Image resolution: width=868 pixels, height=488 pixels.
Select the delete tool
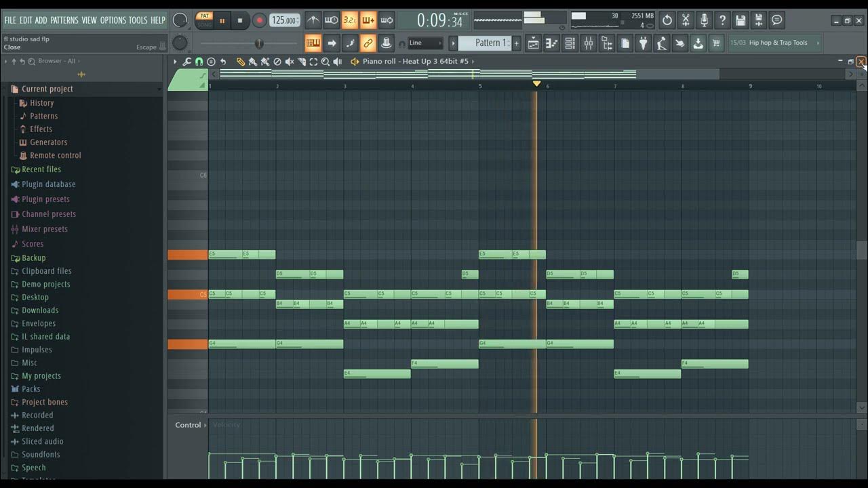(277, 62)
